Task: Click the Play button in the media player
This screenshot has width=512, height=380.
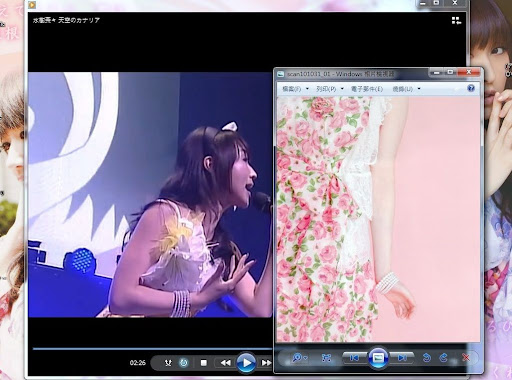Action: (246, 362)
